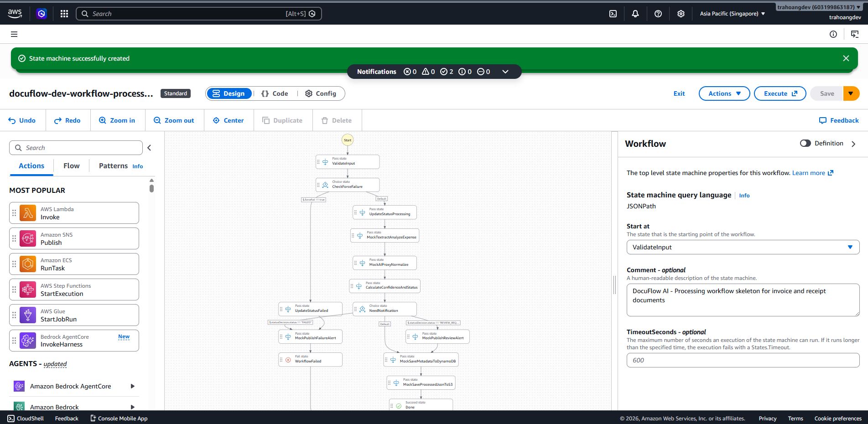Open the Feedback link in toolbar
The height and width of the screenshot is (424, 868).
839,120
